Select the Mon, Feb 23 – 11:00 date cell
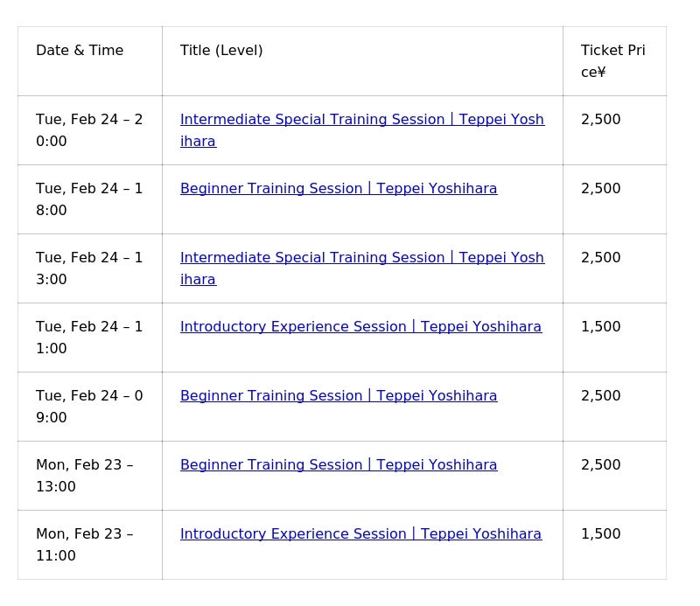Viewport: 700px width, 606px height. pyautogui.click(x=85, y=545)
